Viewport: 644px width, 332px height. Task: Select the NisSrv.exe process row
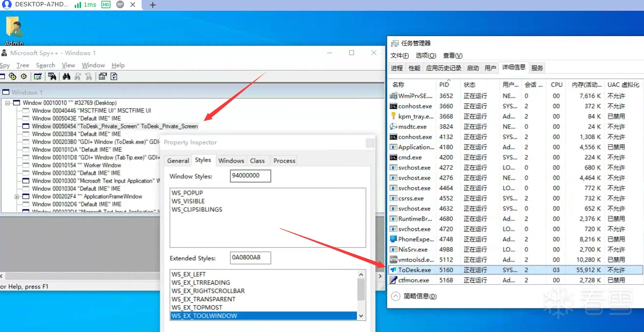tap(516, 249)
